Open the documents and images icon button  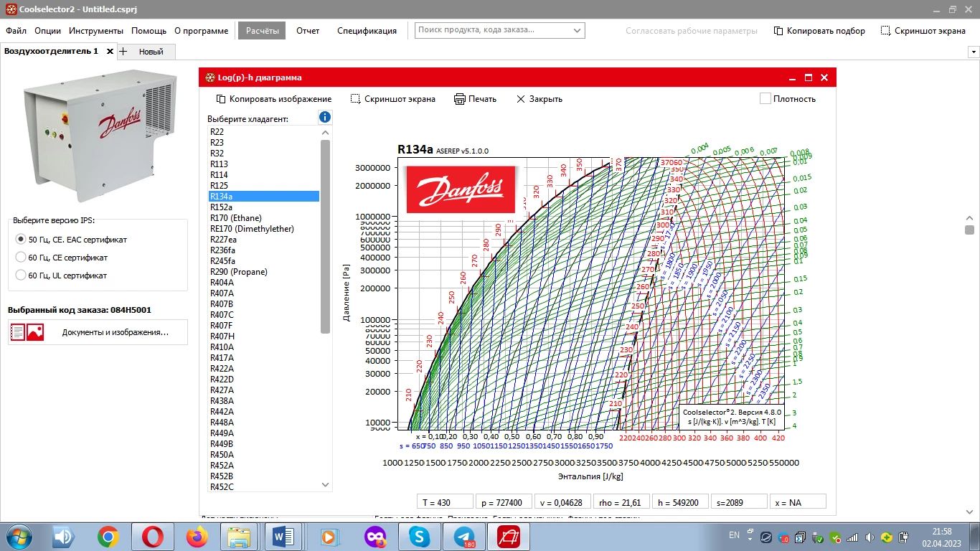[x=27, y=332]
